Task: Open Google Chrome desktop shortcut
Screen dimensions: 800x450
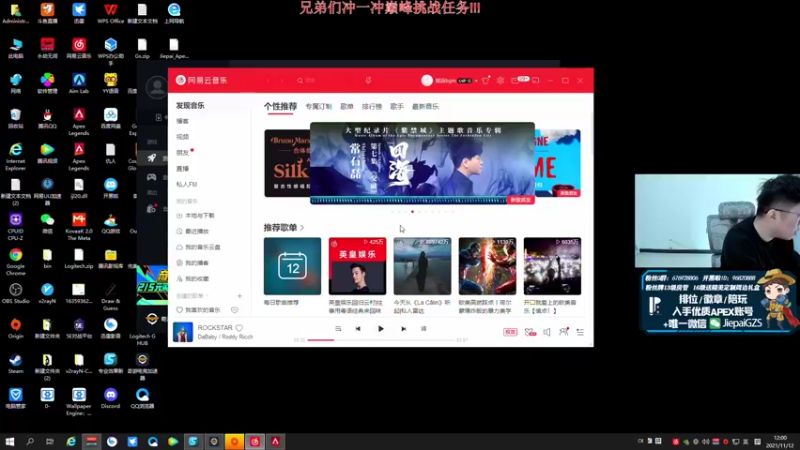Action: click(x=15, y=261)
